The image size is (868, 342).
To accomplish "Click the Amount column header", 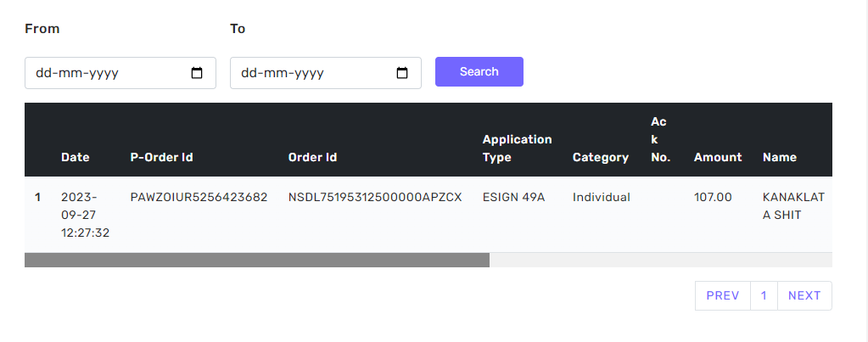I will tap(717, 157).
